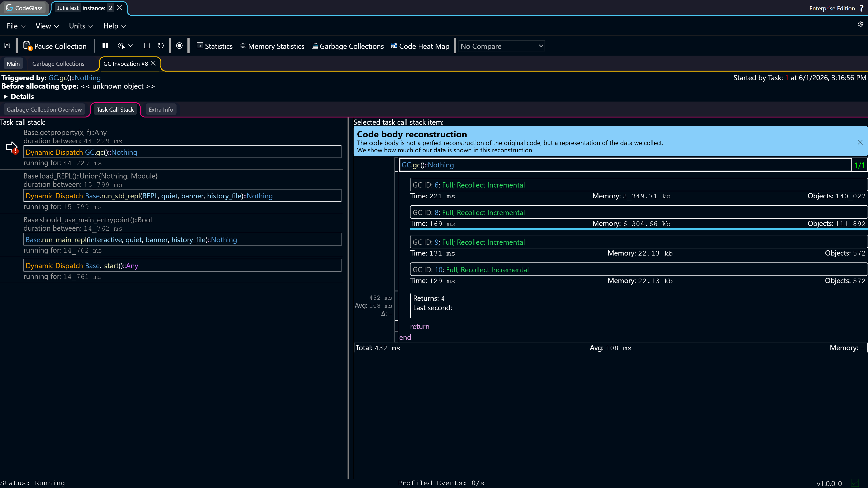The image size is (868, 488).
Task: Open the Units menu
Action: 81,26
